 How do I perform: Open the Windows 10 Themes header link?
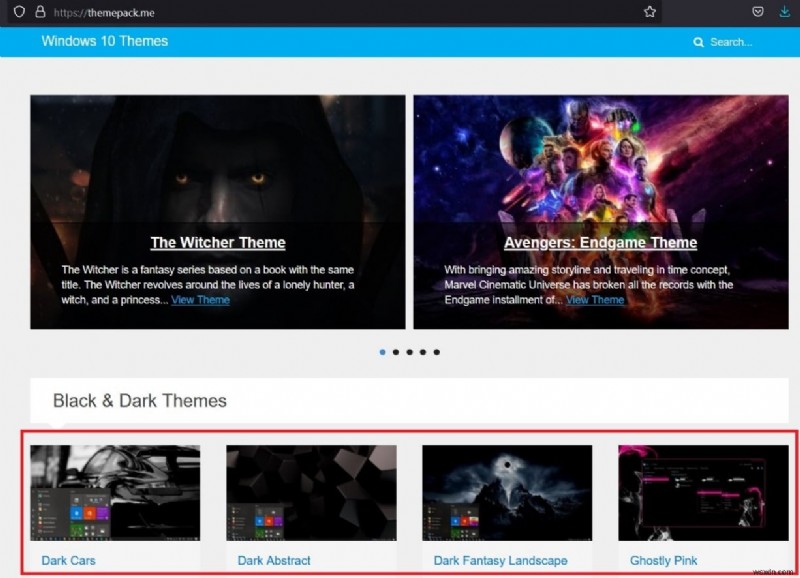pyautogui.click(x=104, y=42)
